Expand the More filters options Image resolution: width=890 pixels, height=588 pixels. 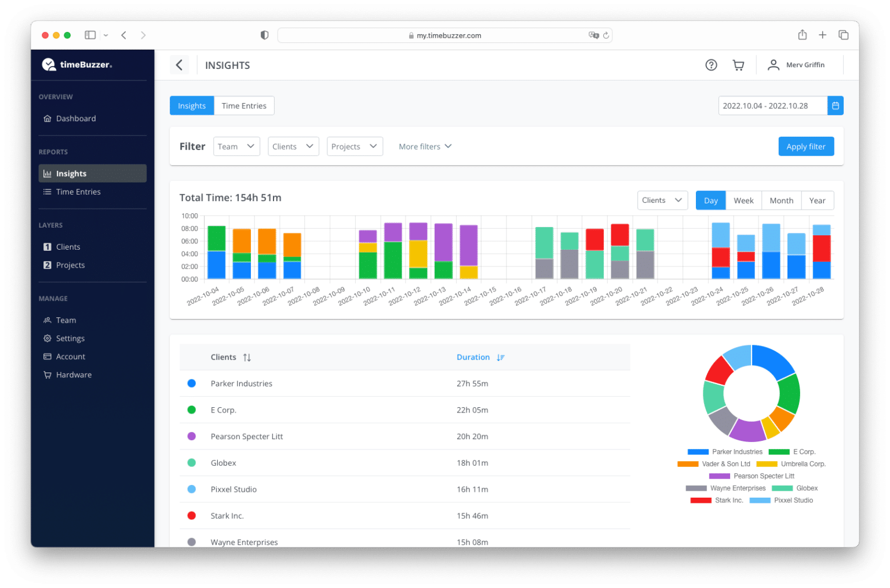coord(425,146)
